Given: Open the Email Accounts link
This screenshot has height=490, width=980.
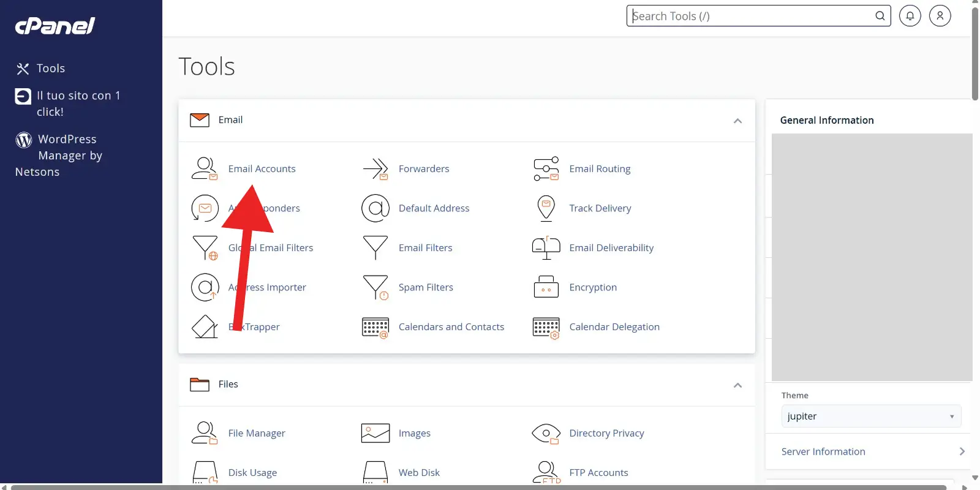Looking at the screenshot, I should click(x=262, y=169).
